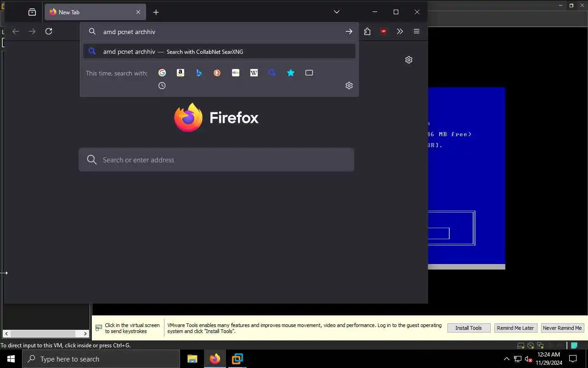Open a new tab with the plus button
This screenshot has height=368, width=588.
(156, 12)
